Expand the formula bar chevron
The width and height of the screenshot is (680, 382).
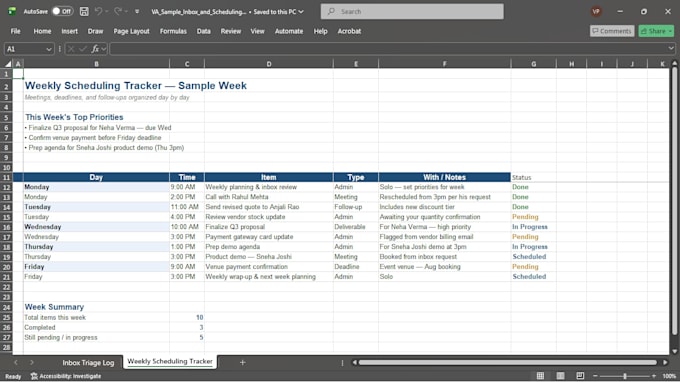pos(671,49)
